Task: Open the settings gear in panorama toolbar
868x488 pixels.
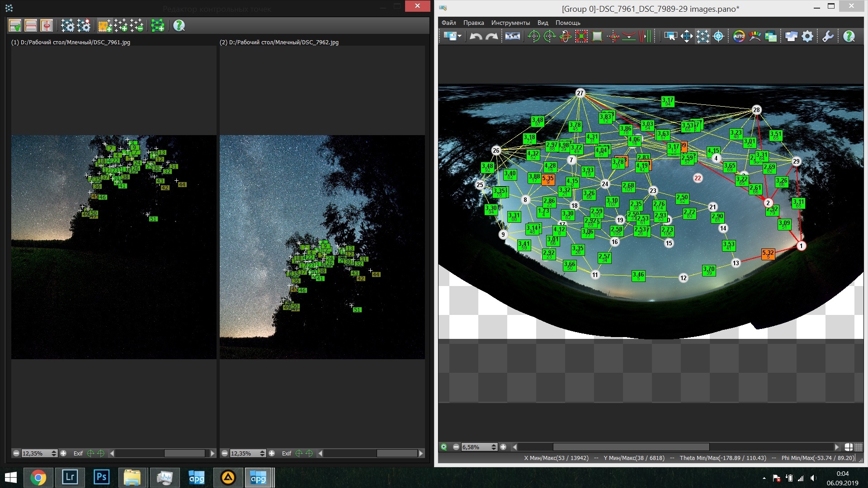Action: [x=807, y=37]
